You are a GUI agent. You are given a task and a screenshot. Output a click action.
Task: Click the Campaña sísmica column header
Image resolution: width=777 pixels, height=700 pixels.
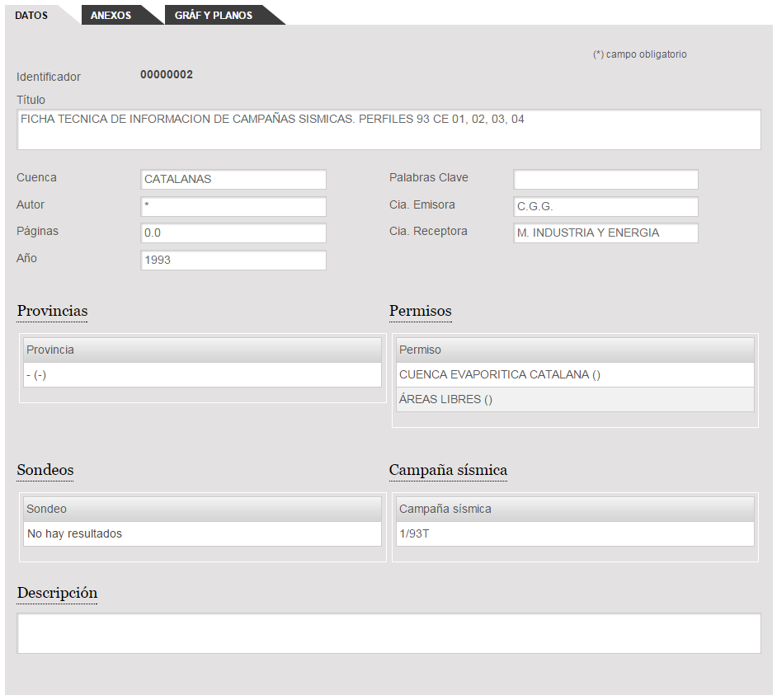coord(575,510)
